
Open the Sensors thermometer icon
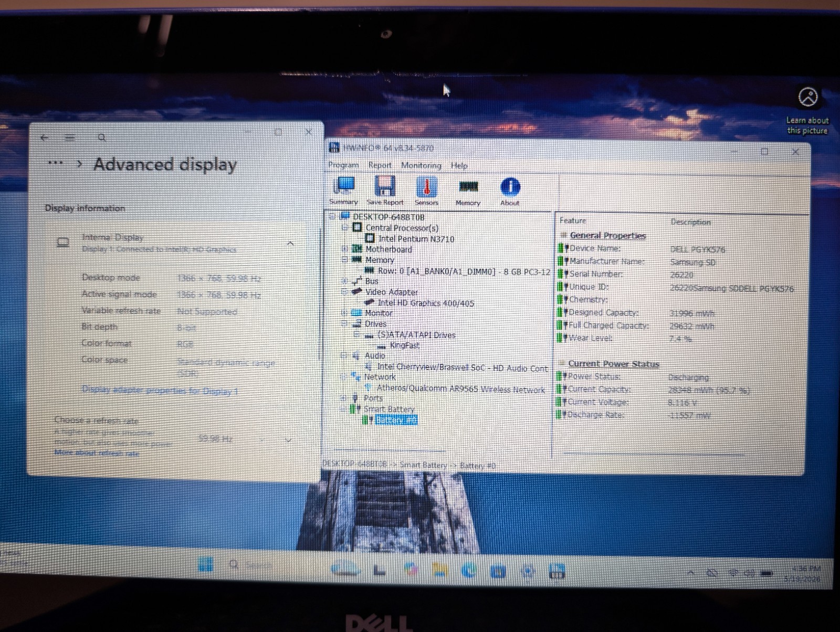[x=426, y=191]
